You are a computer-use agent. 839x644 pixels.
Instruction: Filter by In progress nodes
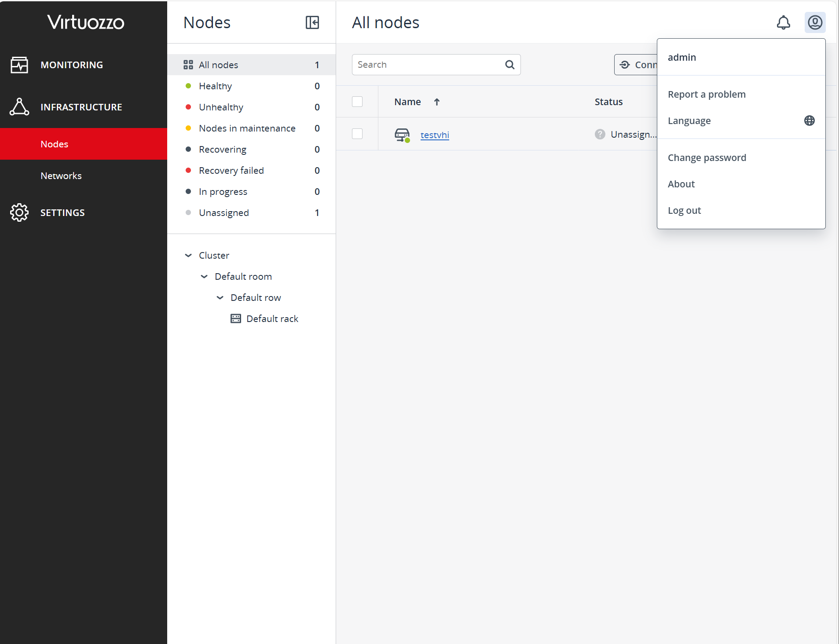252,191
